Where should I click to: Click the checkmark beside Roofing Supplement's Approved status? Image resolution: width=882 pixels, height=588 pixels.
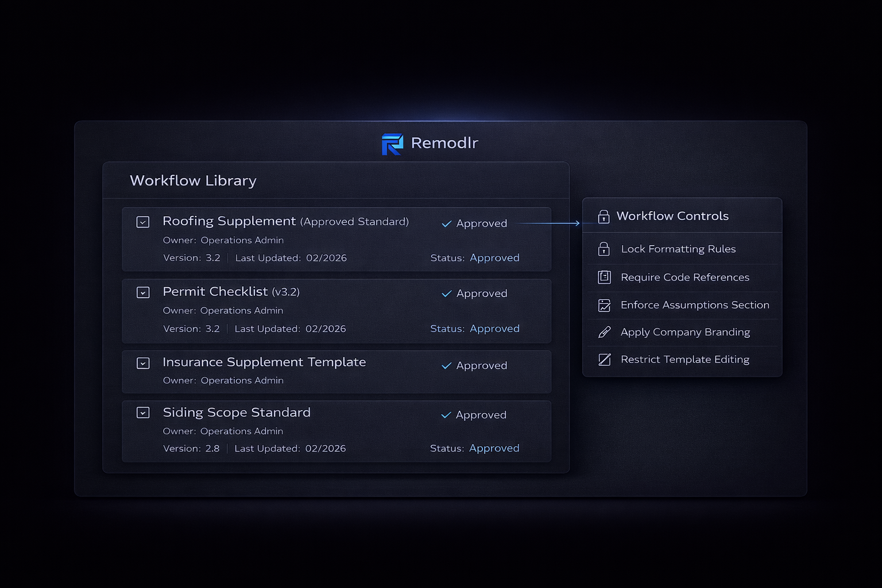(446, 223)
